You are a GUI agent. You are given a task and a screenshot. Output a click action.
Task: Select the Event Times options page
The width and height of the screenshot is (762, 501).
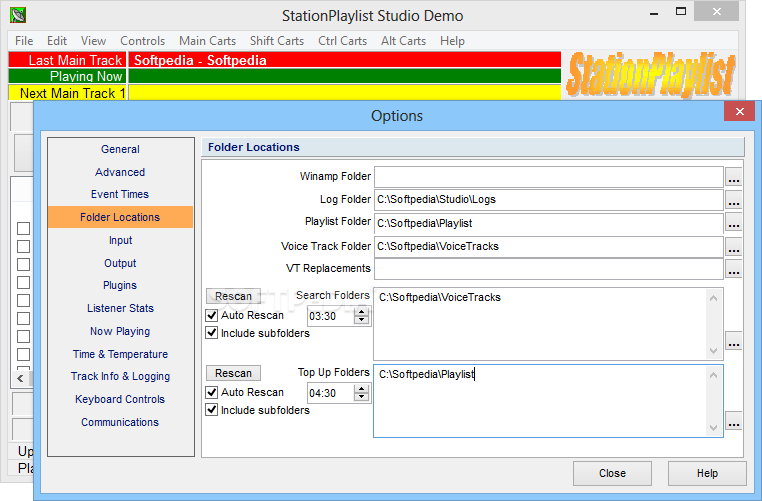(x=120, y=194)
